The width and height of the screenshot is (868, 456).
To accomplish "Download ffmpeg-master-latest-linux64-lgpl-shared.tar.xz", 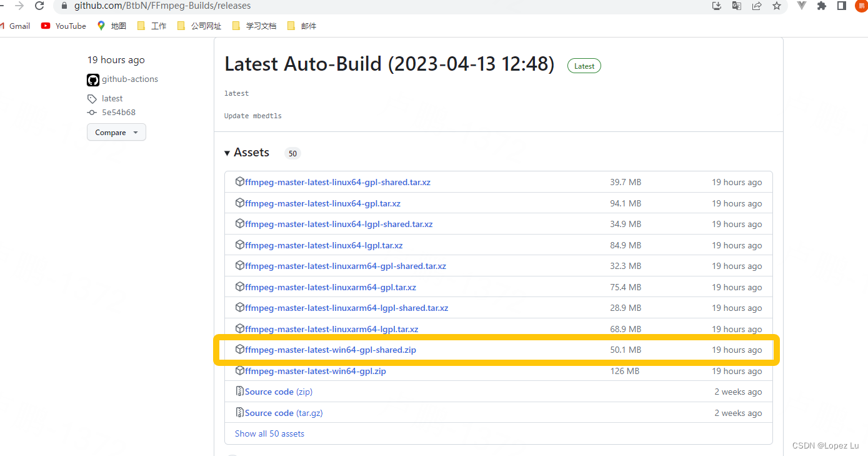I will pos(339,224).
